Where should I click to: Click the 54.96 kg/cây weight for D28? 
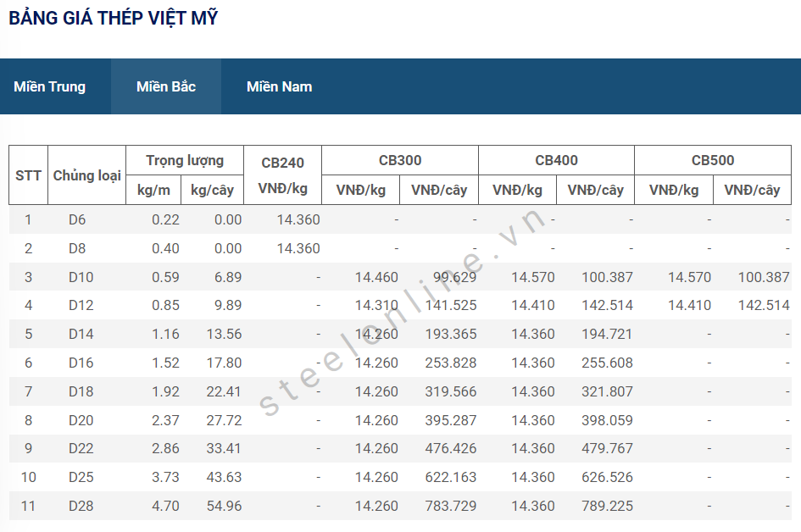(x=225, y=507)
